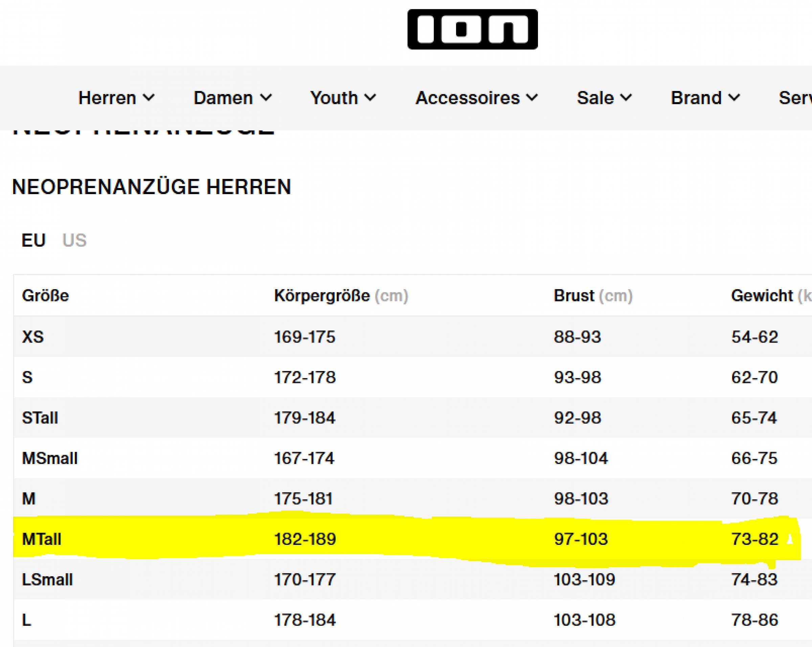This screenshot has height=647, width=812.
Task: Expand the chevron next to Accessoires
Action: pos(532,98)
